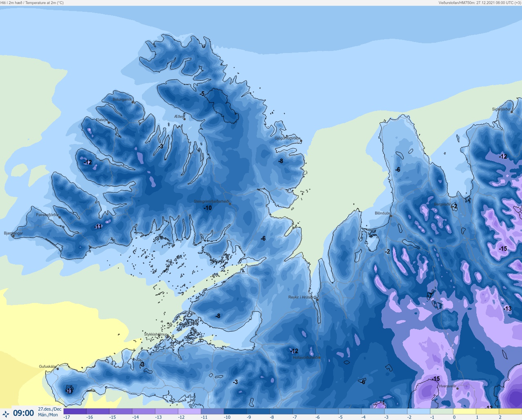Click the Bergstaðir station label

click(x=443, y=204)
